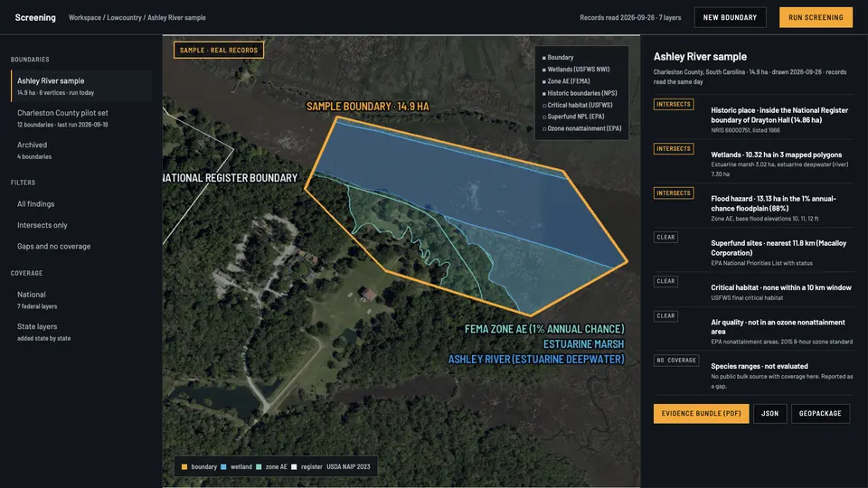The image size is (868, 488).
Task: Open the Critical habitat none within 10 km finding
Action: (753, 290)
